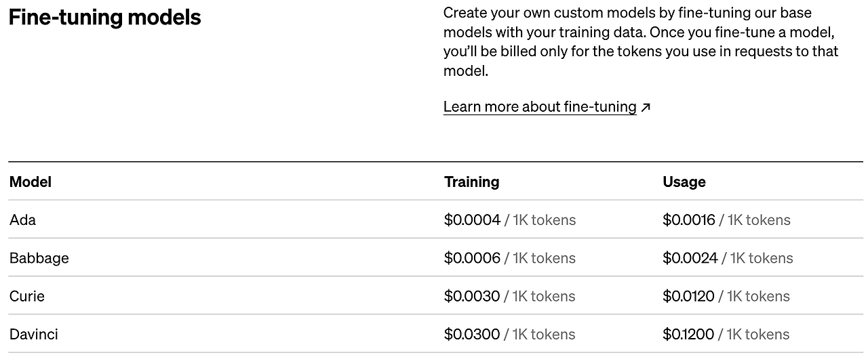The height and width of the screenshot is (357, 868).
Task: Click Babbage training price $0.0006
Action: [473, 258]
